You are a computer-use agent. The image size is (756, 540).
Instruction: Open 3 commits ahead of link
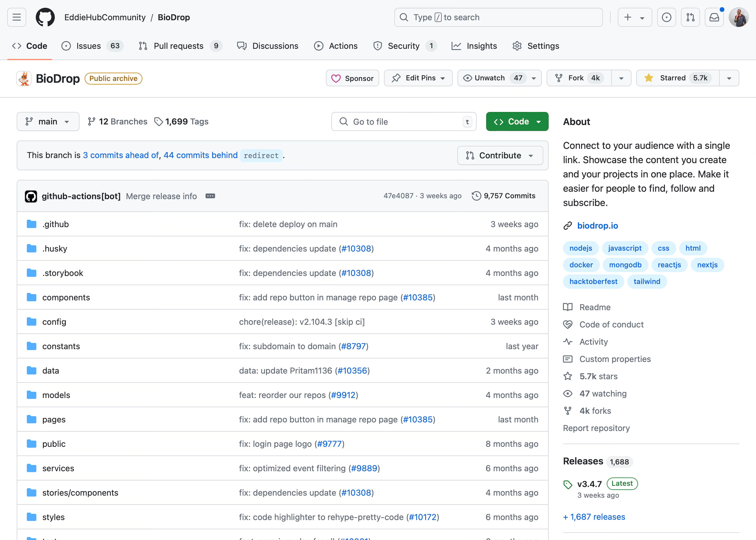coord(121,155)
